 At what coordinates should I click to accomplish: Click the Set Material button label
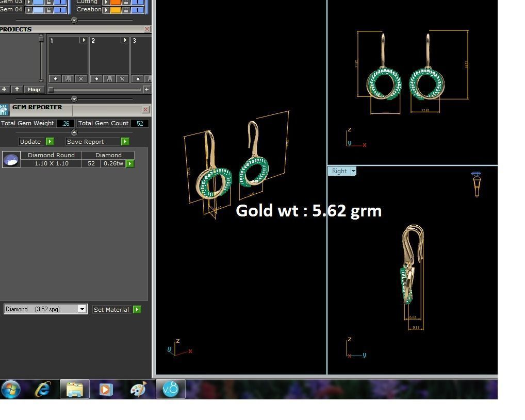click(x=111, y=310)
